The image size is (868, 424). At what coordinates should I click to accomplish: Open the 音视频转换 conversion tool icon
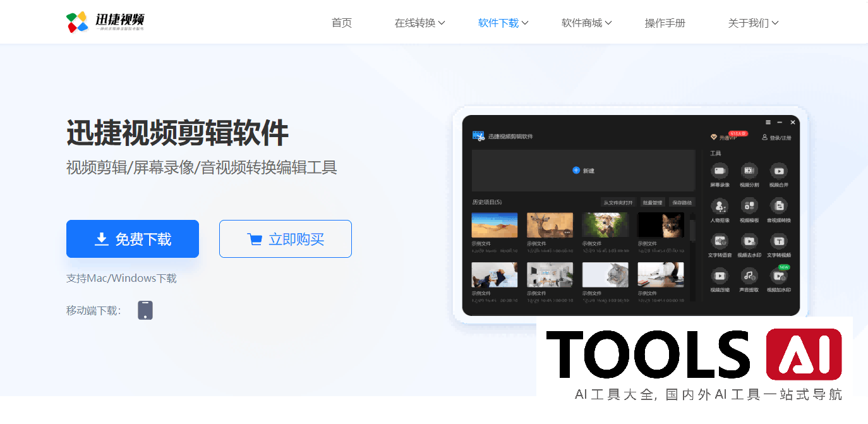pyautogui.click(x=779, y=206)
